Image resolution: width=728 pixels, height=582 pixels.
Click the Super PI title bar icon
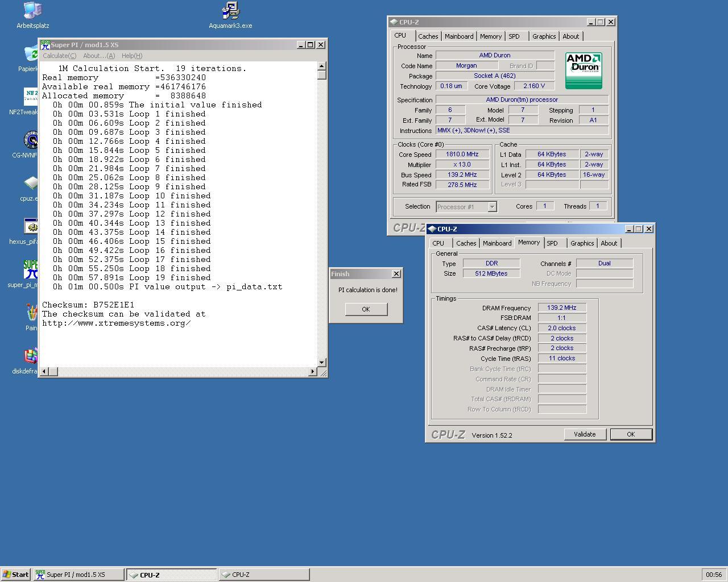pyautogui.click(x=45, y=45)
